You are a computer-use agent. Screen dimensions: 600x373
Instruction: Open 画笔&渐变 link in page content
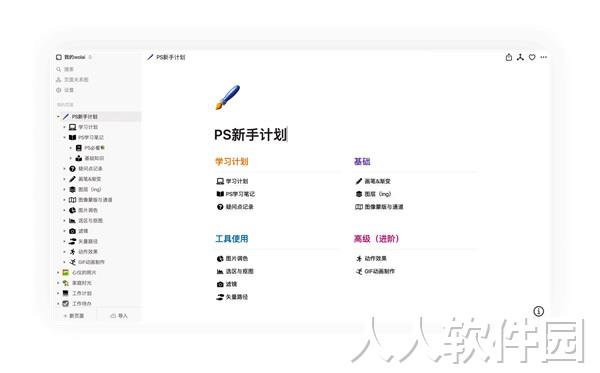pyautogui.click(x=373, y=181)
